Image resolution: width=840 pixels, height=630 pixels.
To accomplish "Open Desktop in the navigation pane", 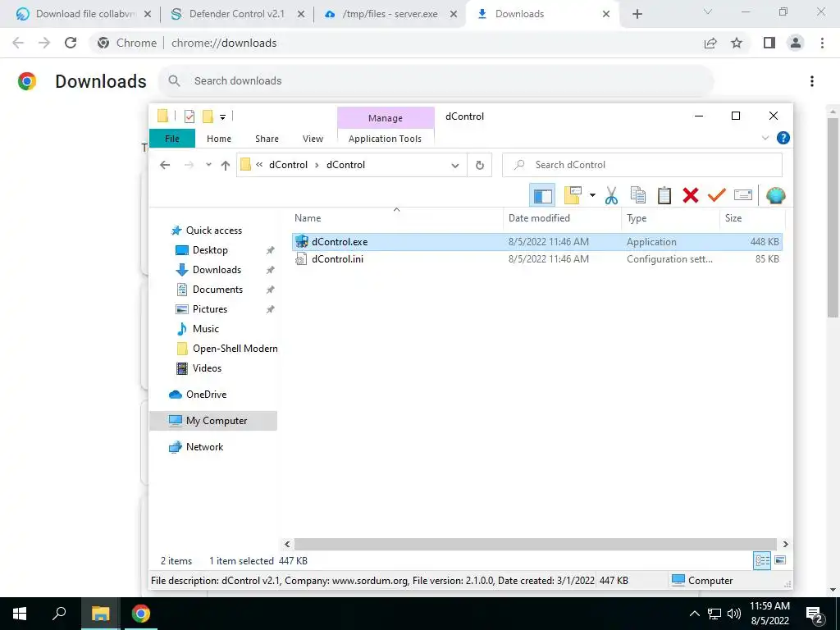I will coord(210,250).
